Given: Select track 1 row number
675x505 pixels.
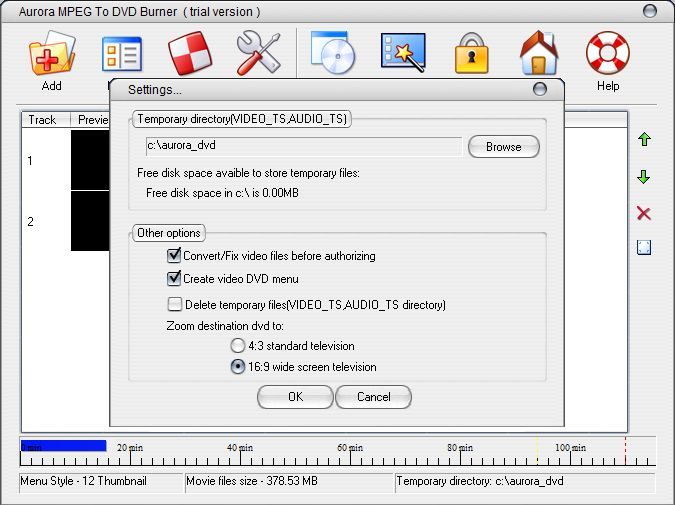Looking at the screenshot, I should 30,161.
